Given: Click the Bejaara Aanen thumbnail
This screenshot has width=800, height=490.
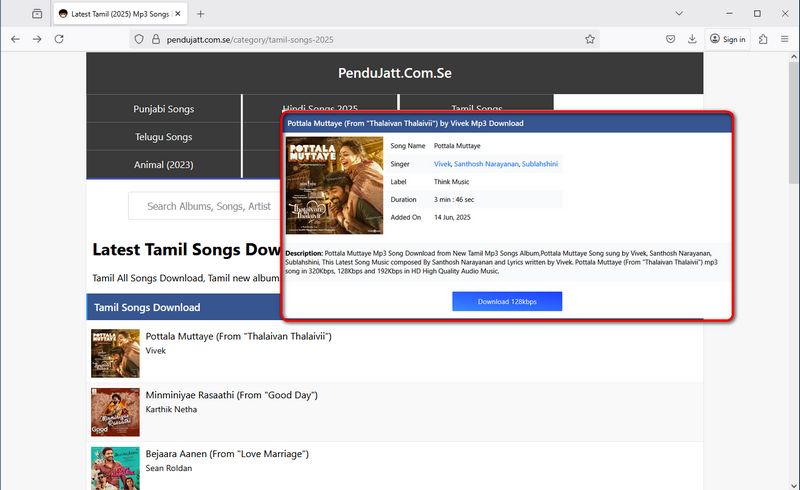Looking at the screenshot, I should tap(115, 469).
